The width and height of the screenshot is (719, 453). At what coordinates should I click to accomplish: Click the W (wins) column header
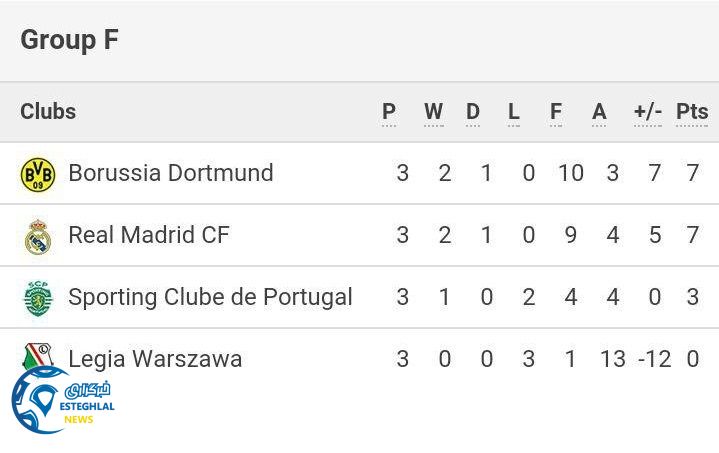pyautogui.click(x=433, y=112)
